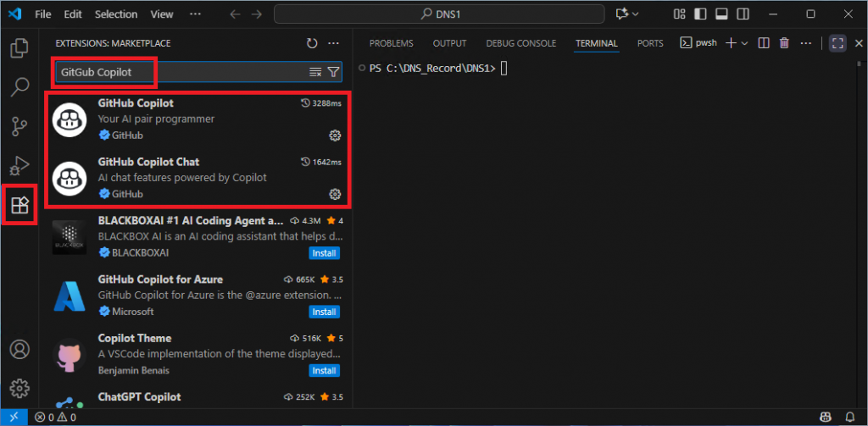Open the Copilot Theme extension title
Image resolution: width=868 pixels, height=426 pixels.
[x=135, y=338]
